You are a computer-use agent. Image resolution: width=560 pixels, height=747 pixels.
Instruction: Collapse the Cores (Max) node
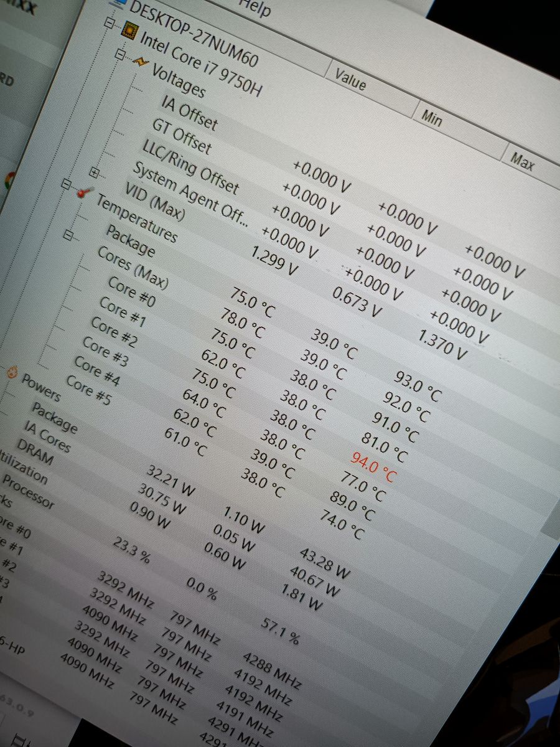70,236
